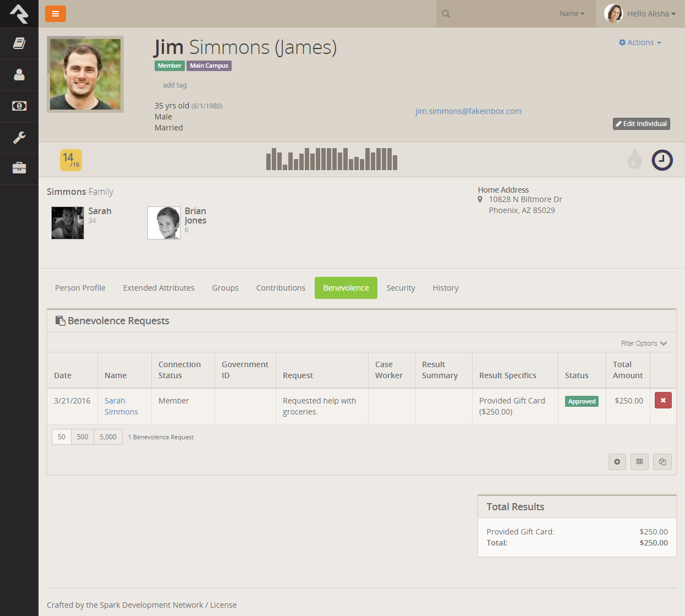This screenshot has height=616, width=685.
Task: Open the Hello Alisha user menu
Action: click(x=640, y=14)
